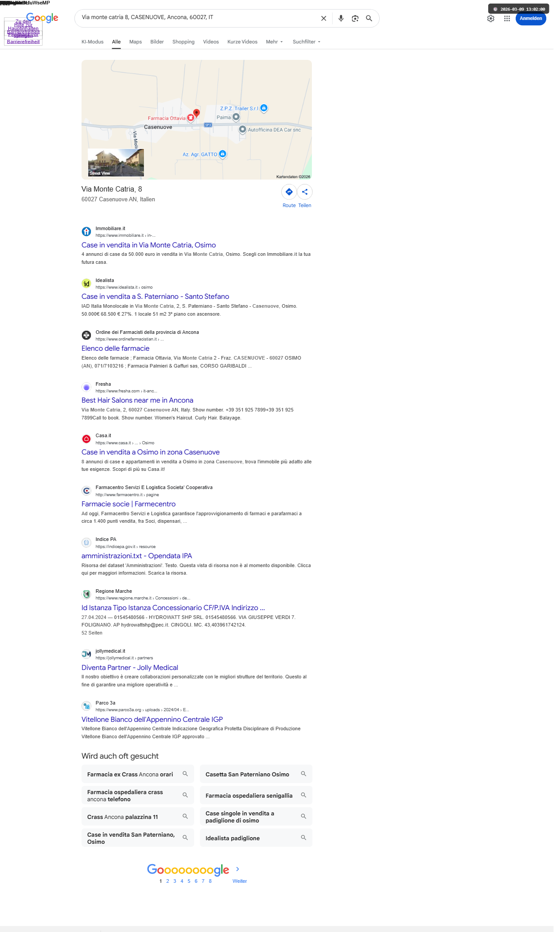Click the Anmelden sign-in button
This screenshot has height=932, width=560.
coord(531,19)
